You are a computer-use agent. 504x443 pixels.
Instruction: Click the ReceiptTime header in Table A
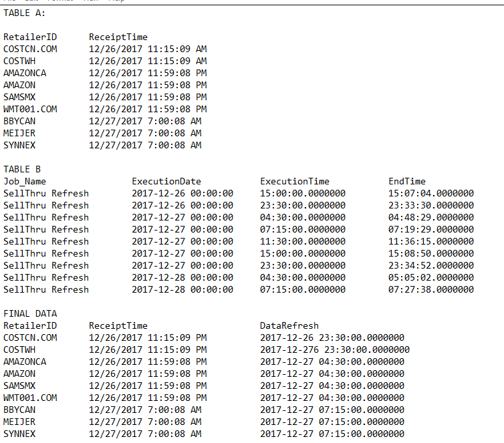click(118, 37)
